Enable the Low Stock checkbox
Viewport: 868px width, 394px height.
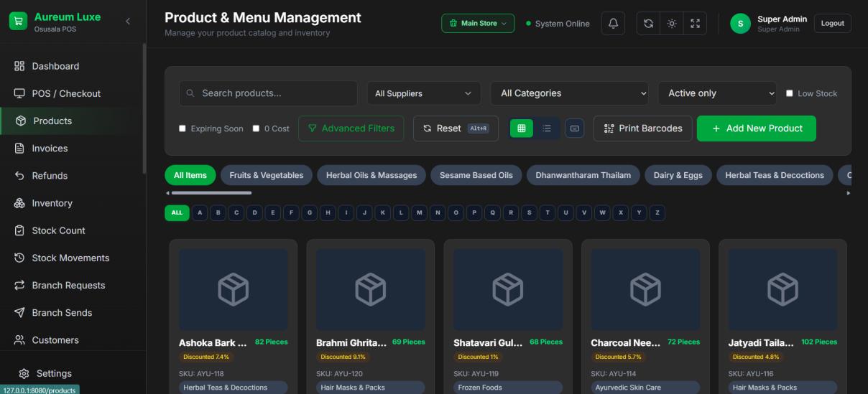(x=790, y=93)
